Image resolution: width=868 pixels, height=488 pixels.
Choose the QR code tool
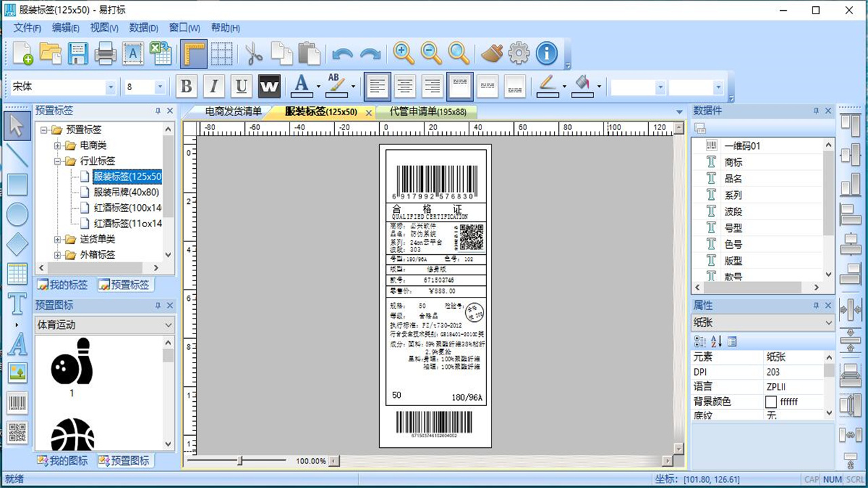(x=17, y=432)
